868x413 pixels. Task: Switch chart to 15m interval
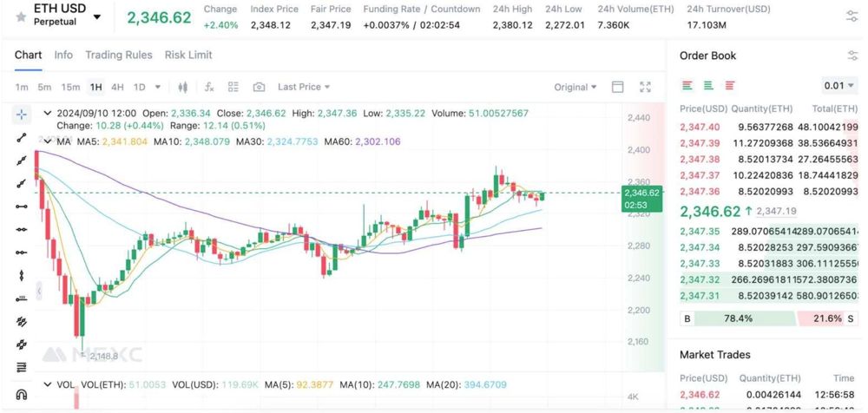click(70, 87)
